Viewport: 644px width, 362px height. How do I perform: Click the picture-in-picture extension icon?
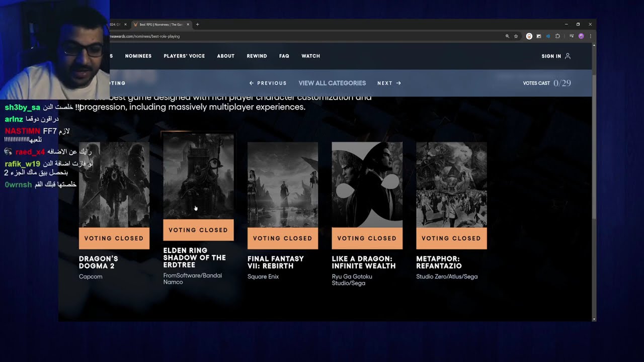pos(538,36)
